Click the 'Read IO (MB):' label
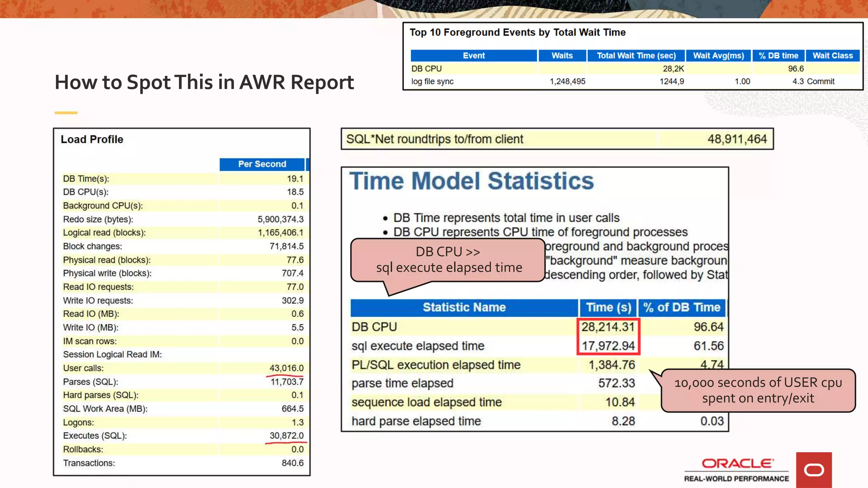 [x=91, y=314]
